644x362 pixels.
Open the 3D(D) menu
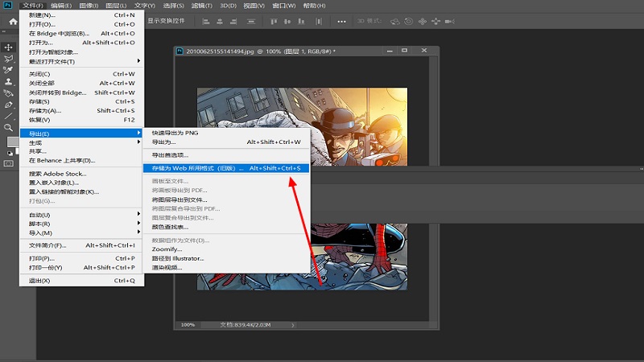pyautogui.click(x=228, y=6)
